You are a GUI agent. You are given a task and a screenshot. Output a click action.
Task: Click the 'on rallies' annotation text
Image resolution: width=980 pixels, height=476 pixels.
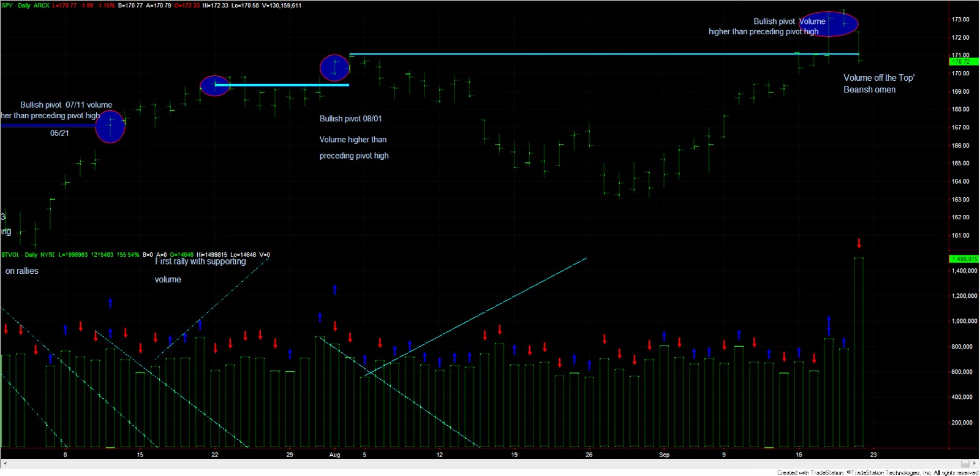pyautogui.click(x=22, y=271)
